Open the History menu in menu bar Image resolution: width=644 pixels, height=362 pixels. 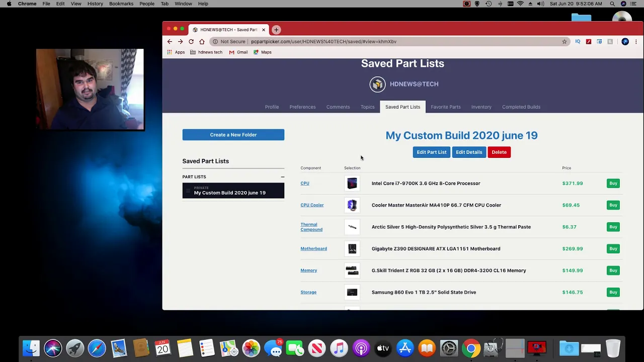click(95, 4)
